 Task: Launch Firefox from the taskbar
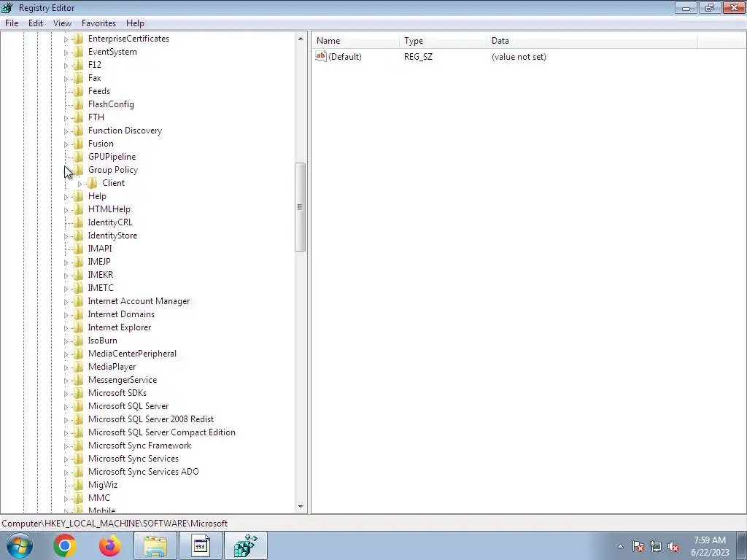109,545
